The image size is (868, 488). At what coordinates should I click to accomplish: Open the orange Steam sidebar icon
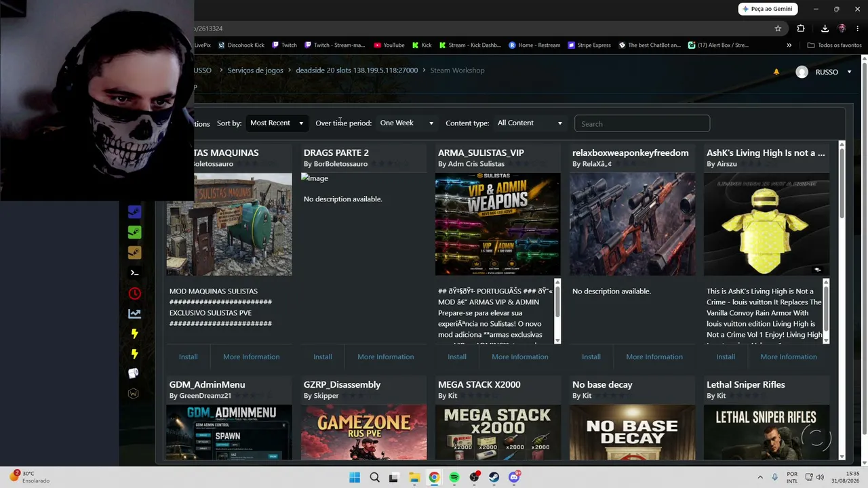pyautogui.click(x=134, y=253)
